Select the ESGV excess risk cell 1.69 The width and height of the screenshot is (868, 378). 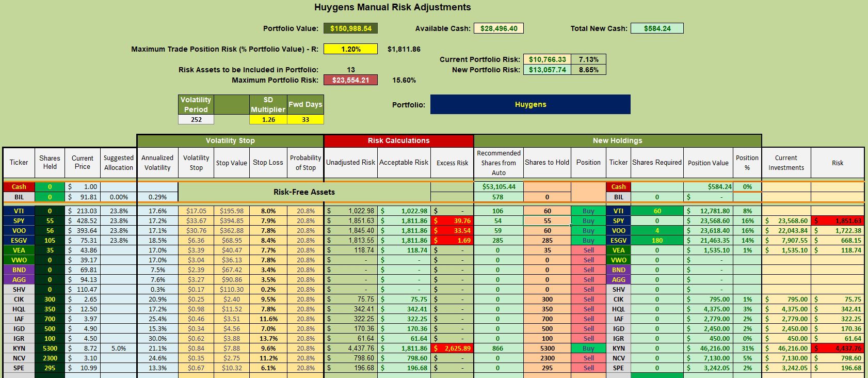(x=452, y=240)
